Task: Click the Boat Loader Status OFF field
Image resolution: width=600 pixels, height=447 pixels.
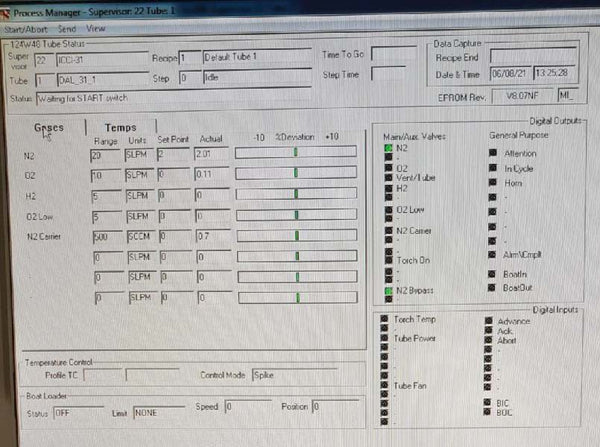Action: tap(78, 413)
